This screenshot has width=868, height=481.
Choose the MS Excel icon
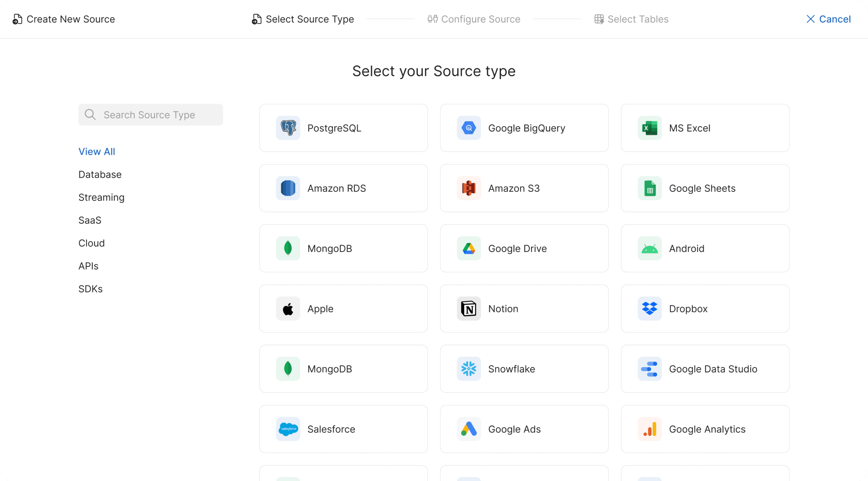[x=649, y=128]
